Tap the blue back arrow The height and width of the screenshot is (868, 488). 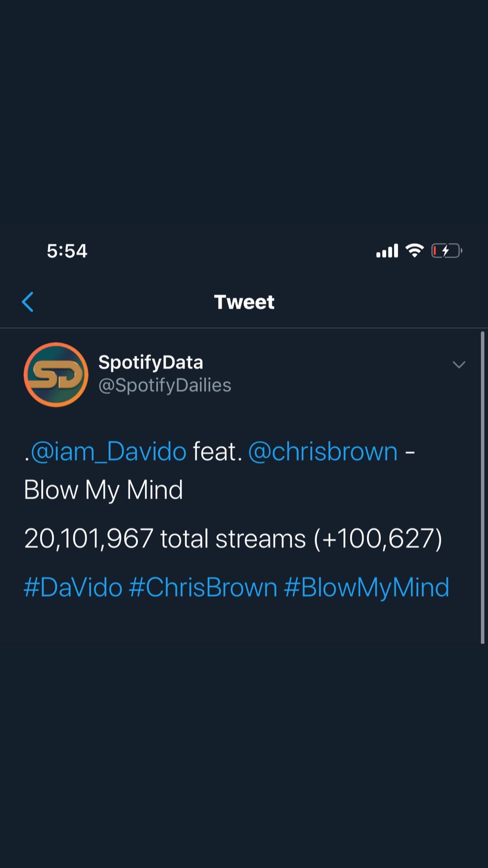(x=28, y=302)
